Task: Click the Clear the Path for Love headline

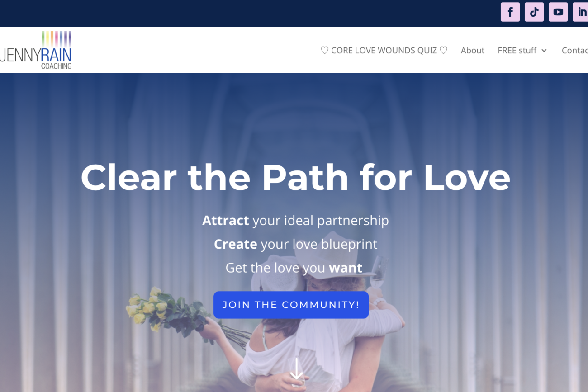Action: pos(295,177)
